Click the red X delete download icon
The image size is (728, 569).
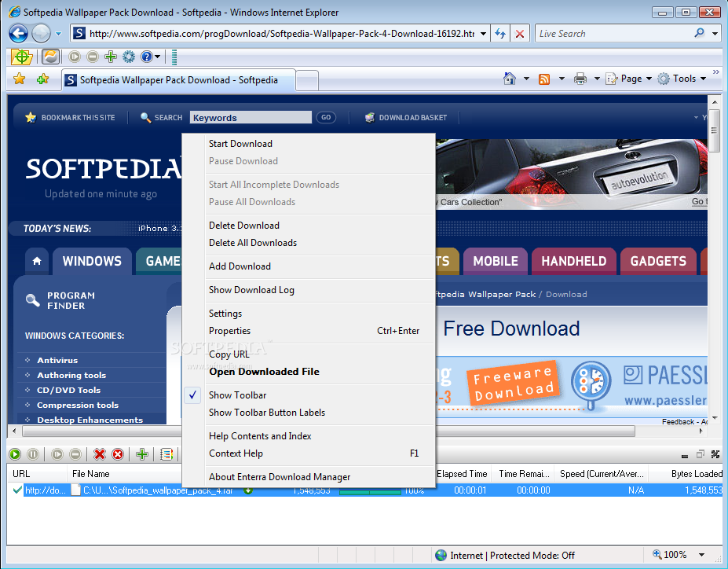pos(100,454)
